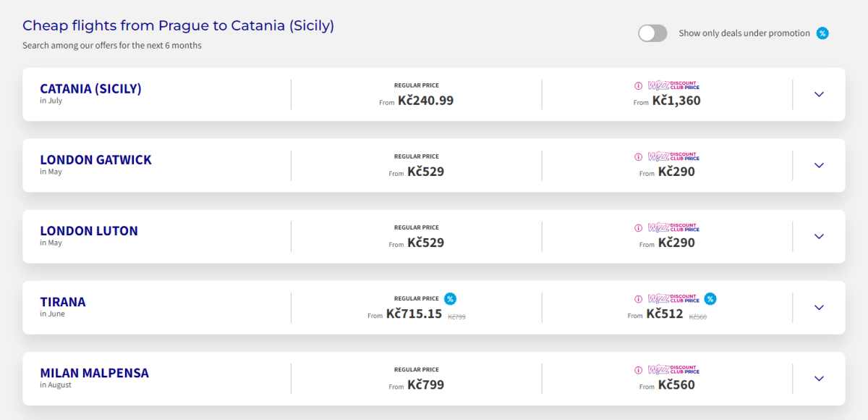Expand the Tirana flight row
868x420 pixels.
[x=819, y=307]
